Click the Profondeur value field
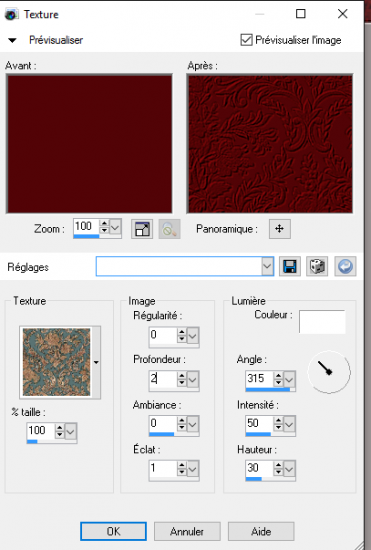 coord(163,379)
